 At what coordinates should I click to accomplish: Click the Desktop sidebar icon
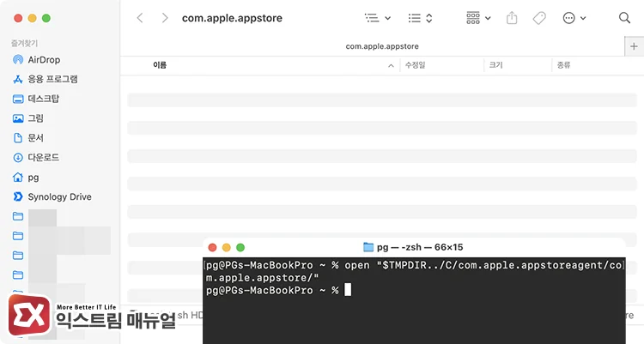coord(18,99)
